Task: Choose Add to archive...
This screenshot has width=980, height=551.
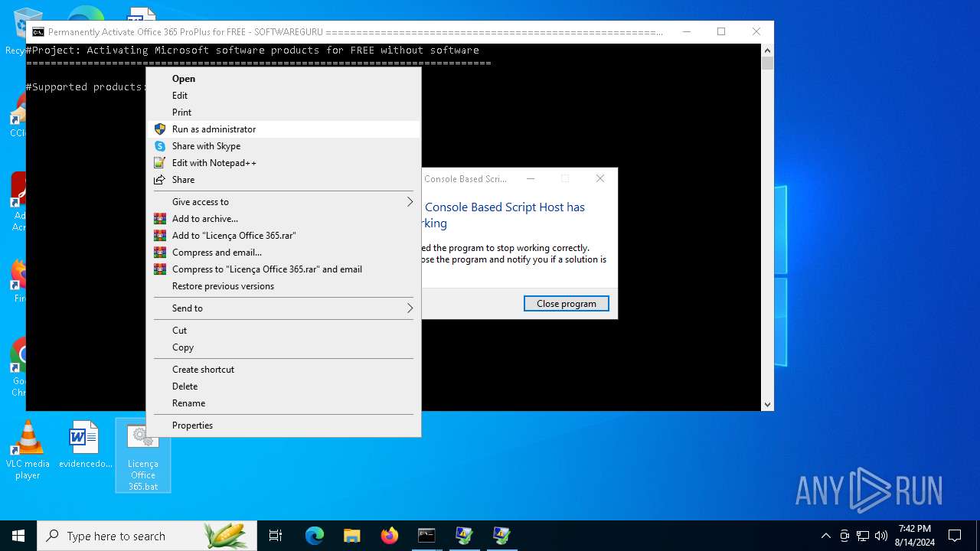Action: click(283, 219)
